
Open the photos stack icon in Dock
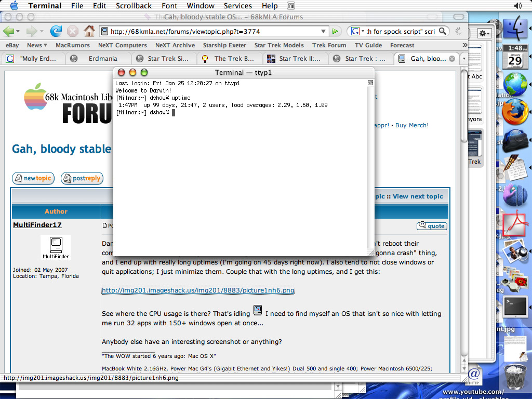pyautogui.click(x=515, y=280)
